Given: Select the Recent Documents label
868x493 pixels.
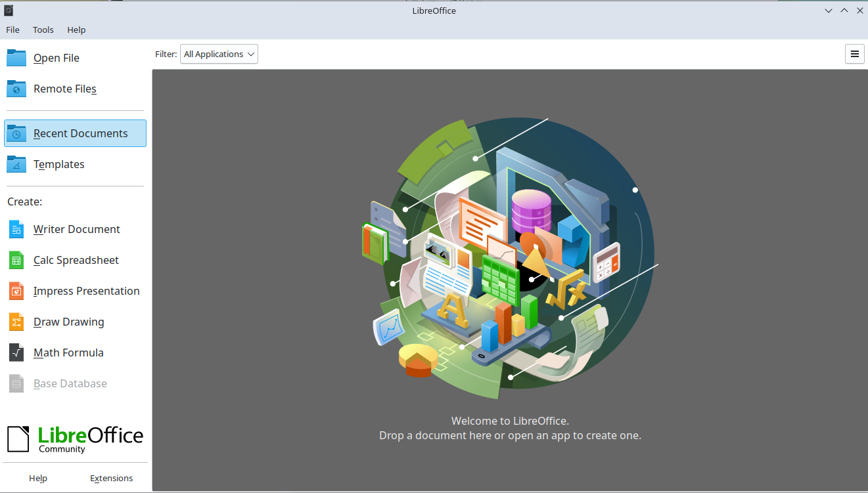Looking at the screenshot, I should tap(81, 133).
